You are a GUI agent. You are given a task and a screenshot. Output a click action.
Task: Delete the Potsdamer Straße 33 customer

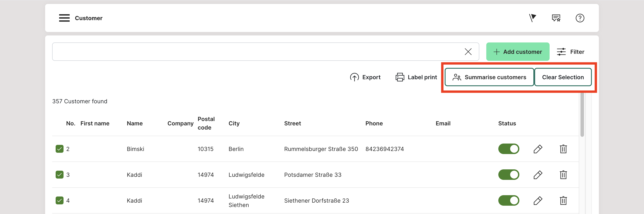tap(563, 175)
